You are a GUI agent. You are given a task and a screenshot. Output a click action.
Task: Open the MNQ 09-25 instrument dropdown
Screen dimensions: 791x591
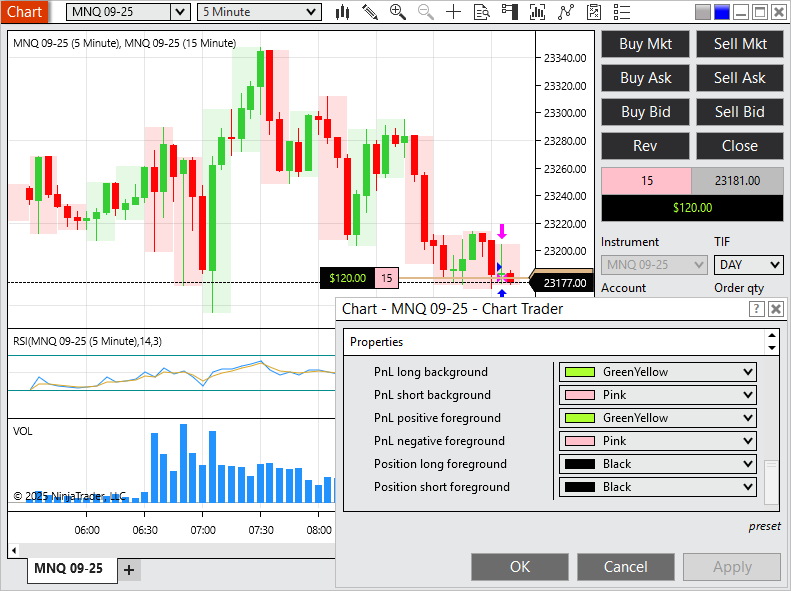pyautogui.click(x=128, y=12)
